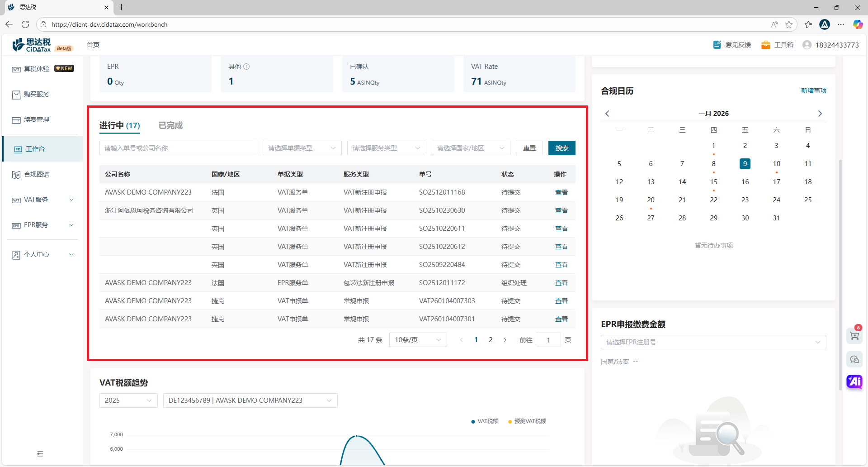Refresh the browser page
Viewport: 868px width, 467px height.
click(x=25, y=24)
